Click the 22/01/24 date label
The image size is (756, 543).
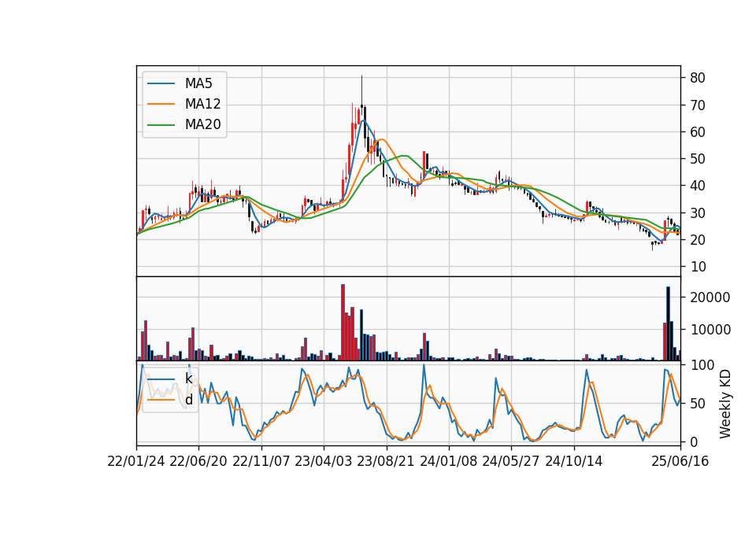[136, 462]
